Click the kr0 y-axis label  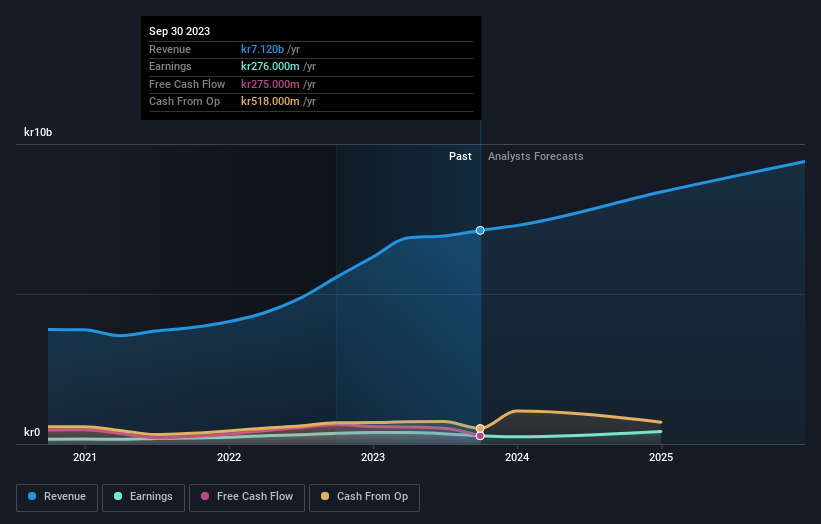[x=32, y=432]
